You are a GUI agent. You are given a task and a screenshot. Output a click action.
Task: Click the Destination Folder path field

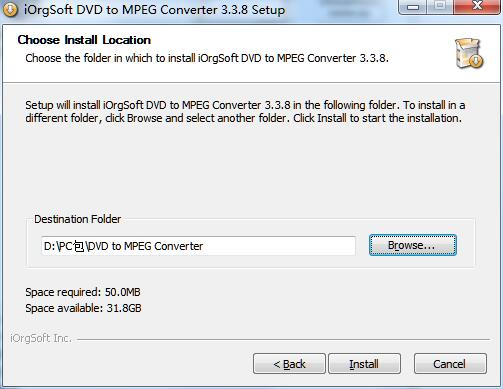[198, 246]
